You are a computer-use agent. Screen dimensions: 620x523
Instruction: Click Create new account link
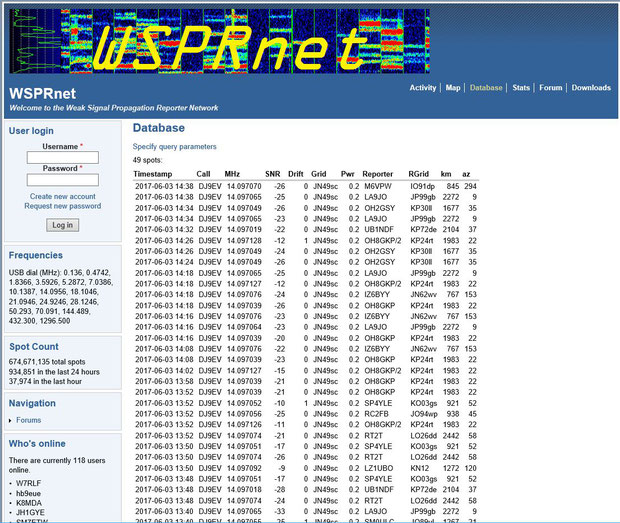click(62, 196)
